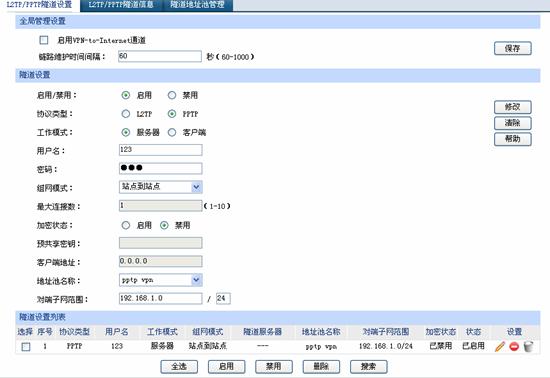The height and width of the screenshot is (378, 550).
Task: Click the 保存 button in global settings
Action: pyautogui.click(x=512, y=48)
